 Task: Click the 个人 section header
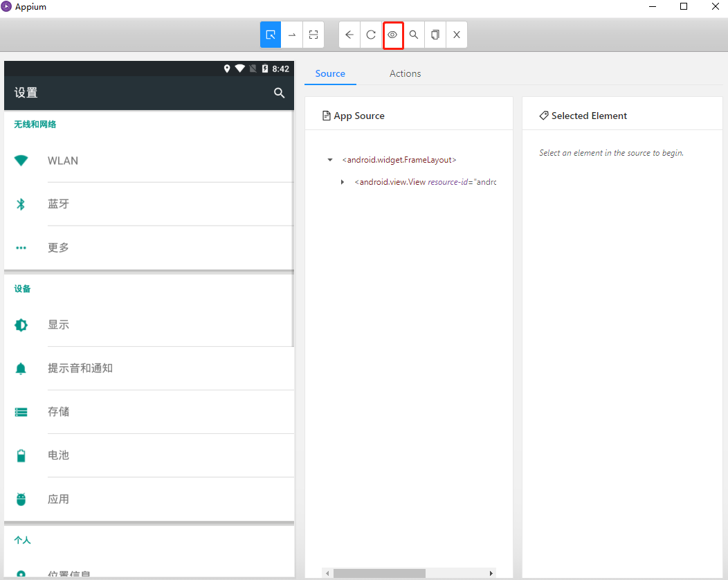[x=22, y=540]
